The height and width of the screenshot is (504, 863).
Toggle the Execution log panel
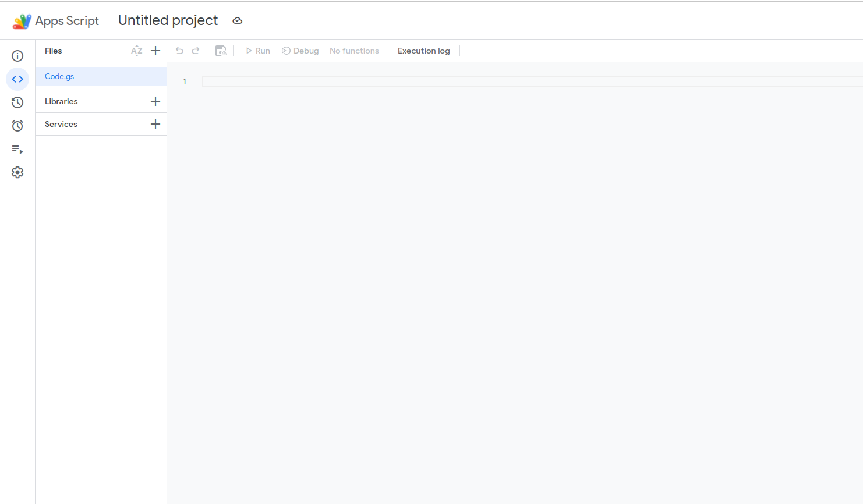423,51
